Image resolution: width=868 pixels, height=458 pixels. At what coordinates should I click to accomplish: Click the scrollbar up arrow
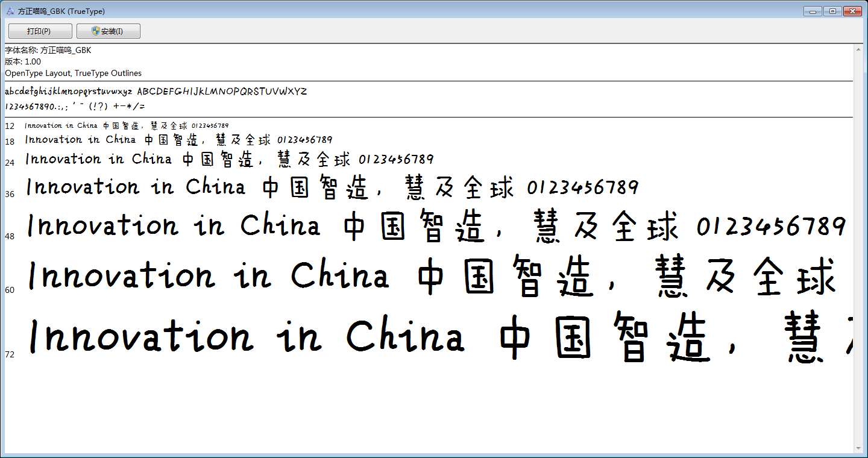pos(858,49)
